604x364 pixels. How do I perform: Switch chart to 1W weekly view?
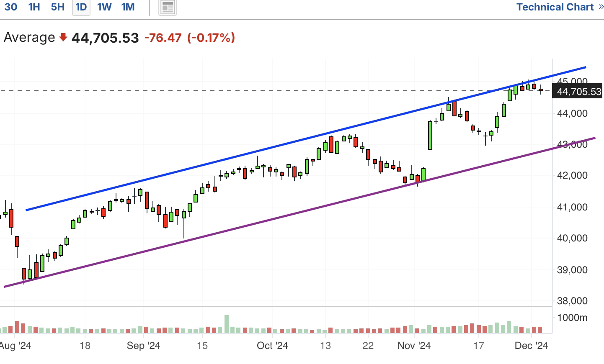pos(104,7)
